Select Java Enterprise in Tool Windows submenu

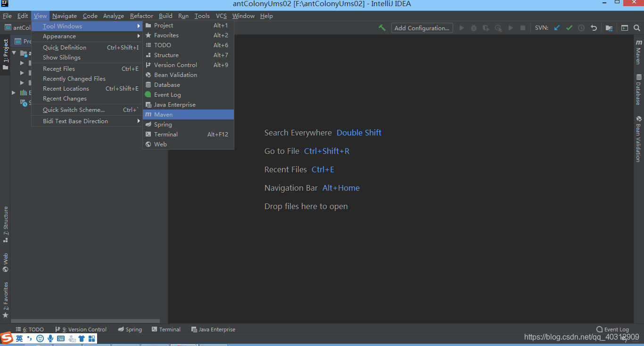[188, 105]
